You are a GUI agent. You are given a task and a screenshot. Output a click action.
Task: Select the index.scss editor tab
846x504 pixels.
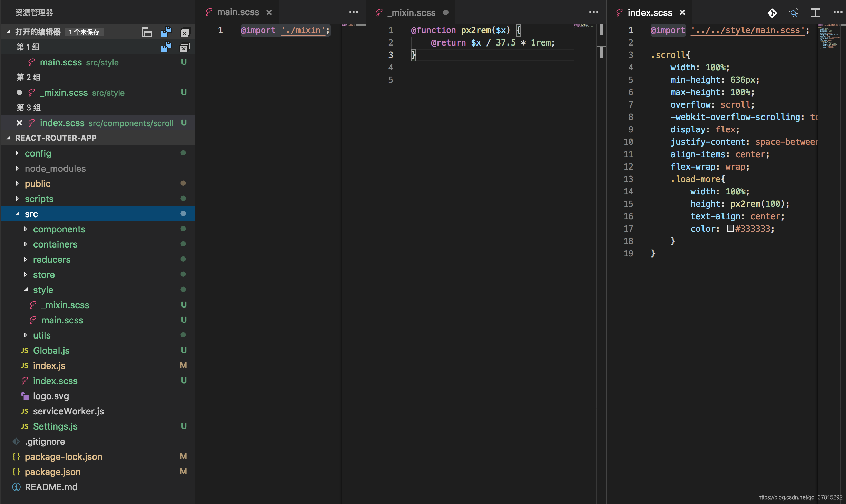pos(650,12)
